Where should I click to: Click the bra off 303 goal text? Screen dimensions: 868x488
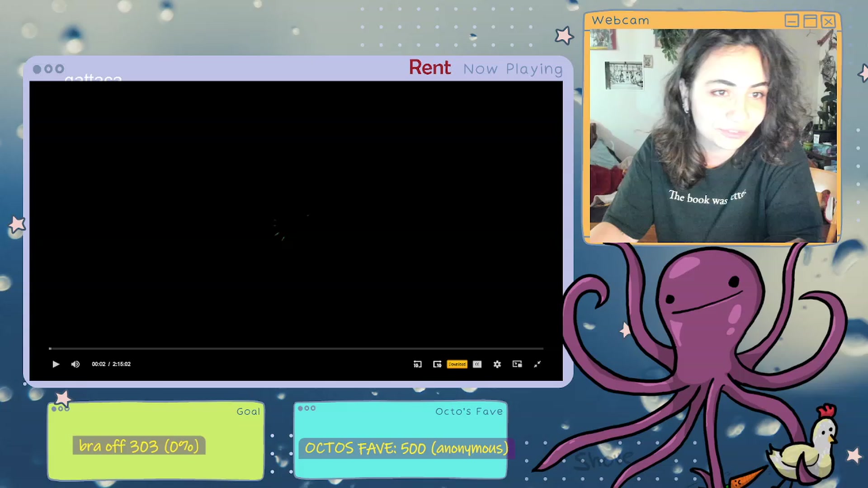[x=139, y=446]
